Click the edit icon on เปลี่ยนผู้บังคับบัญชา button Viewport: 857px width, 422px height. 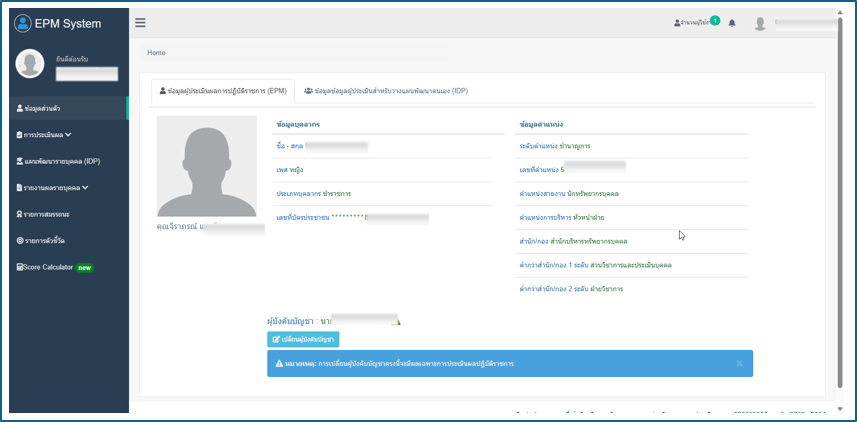276,339
